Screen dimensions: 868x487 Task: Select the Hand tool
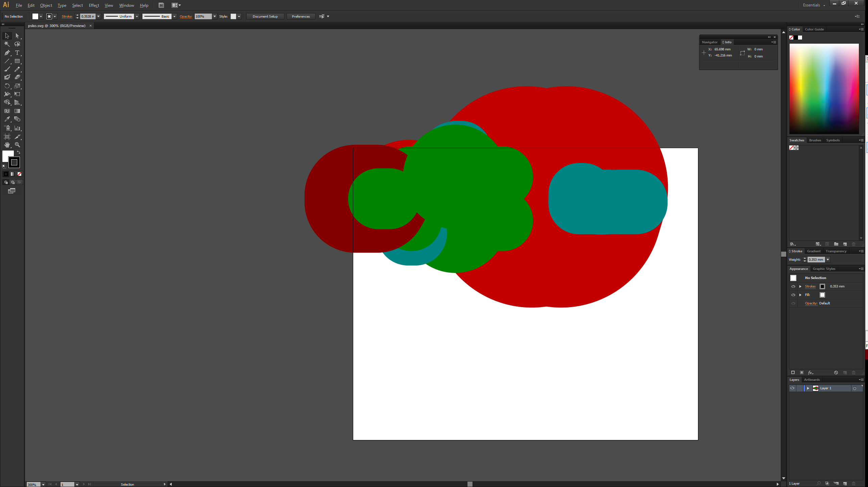tap(7, 145)
